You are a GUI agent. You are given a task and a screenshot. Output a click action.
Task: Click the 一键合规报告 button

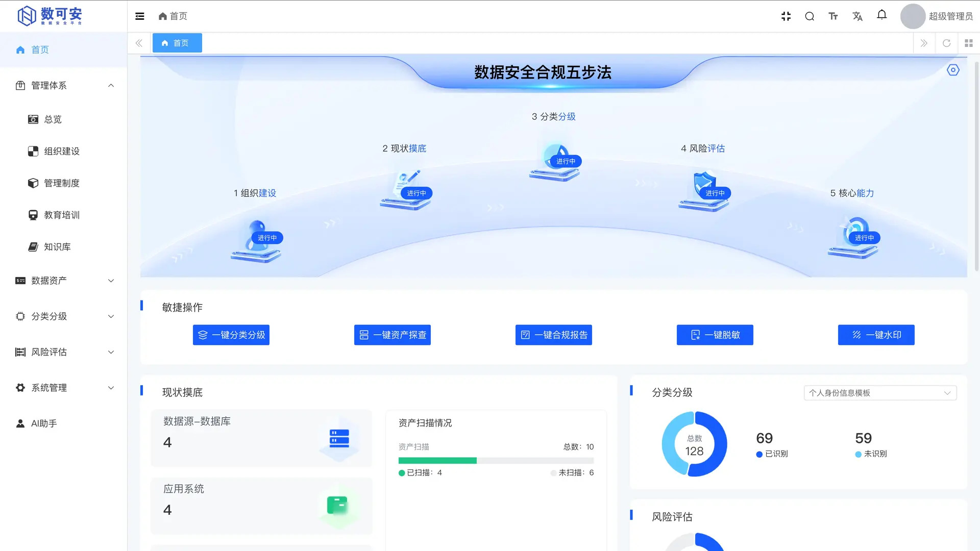pyautogui.click(x=554, y=335)
